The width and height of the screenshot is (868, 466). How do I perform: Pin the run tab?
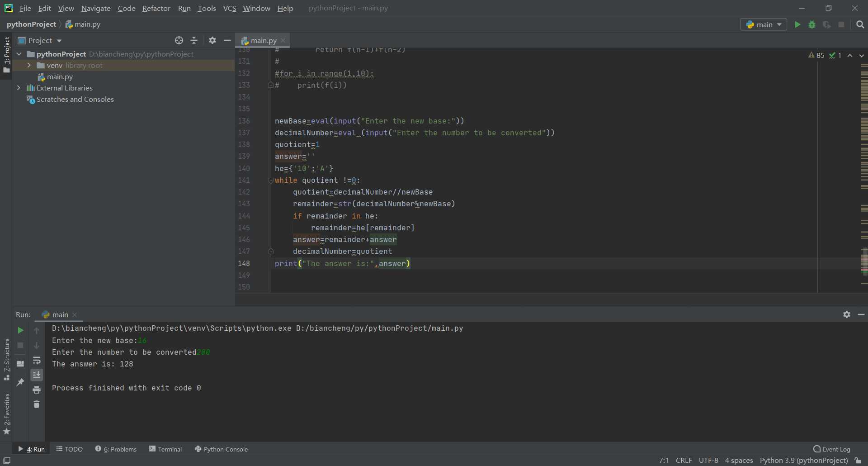coord(20,382)
